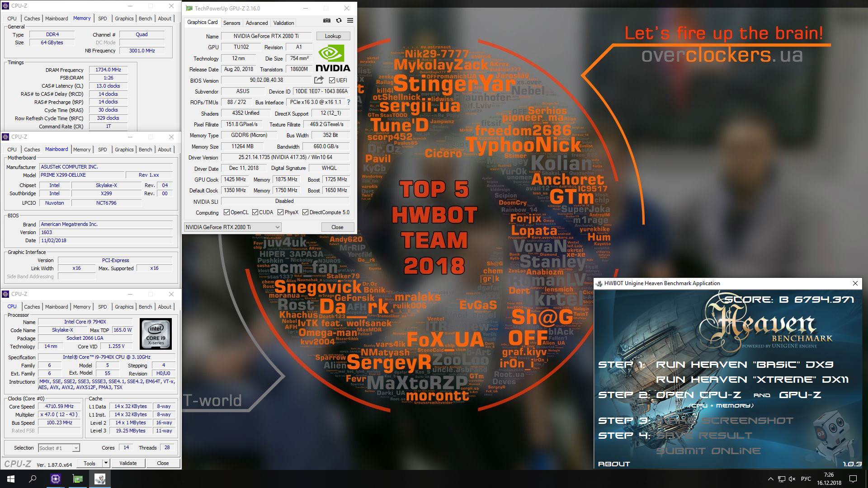This screenshot has height=488, width=868.
Task: Close the HWBOT Heaven Benchmark window
Action: [855, 283]
